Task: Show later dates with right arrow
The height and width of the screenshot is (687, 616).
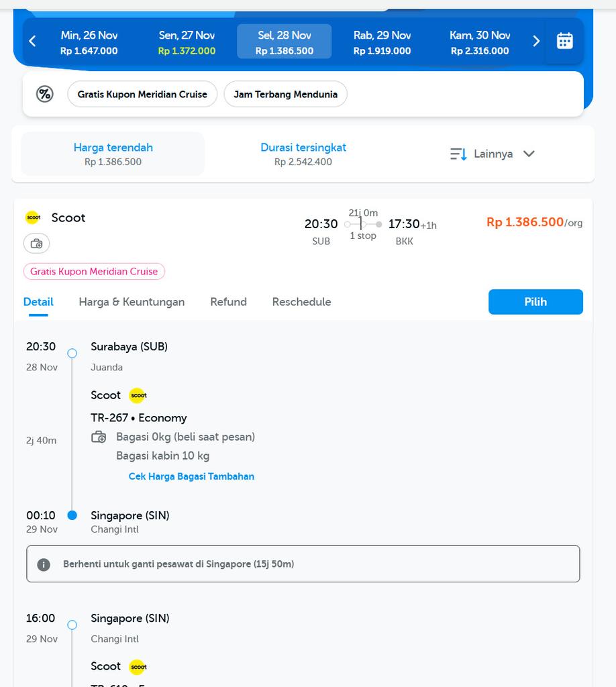Action: (x=535, y=42)
